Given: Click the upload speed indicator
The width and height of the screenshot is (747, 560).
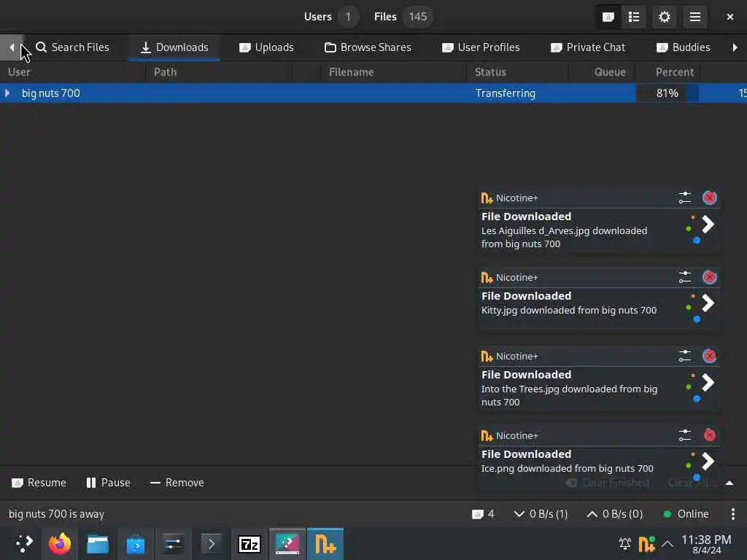Looking at the screenshot, I should 615,514.
